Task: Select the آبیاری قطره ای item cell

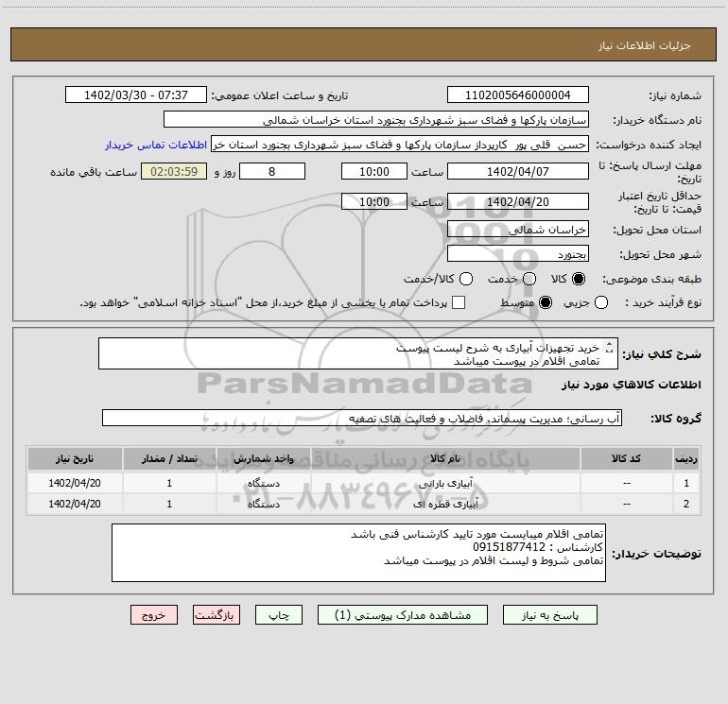Action: pos(445,504)
